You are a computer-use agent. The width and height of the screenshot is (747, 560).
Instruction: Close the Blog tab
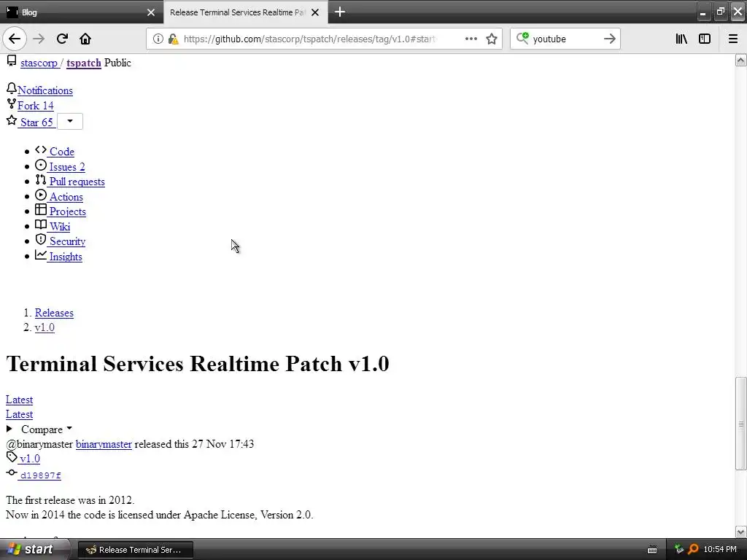pyautogui.click(x=151, y=12)
